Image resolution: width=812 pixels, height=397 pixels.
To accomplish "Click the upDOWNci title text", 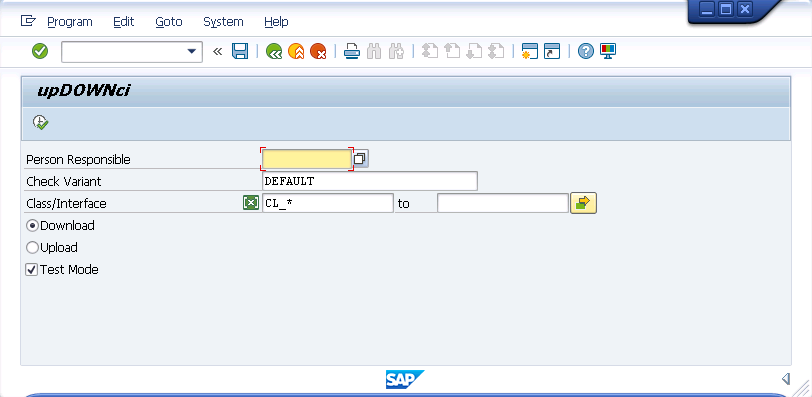I will [x=83, y=91].
